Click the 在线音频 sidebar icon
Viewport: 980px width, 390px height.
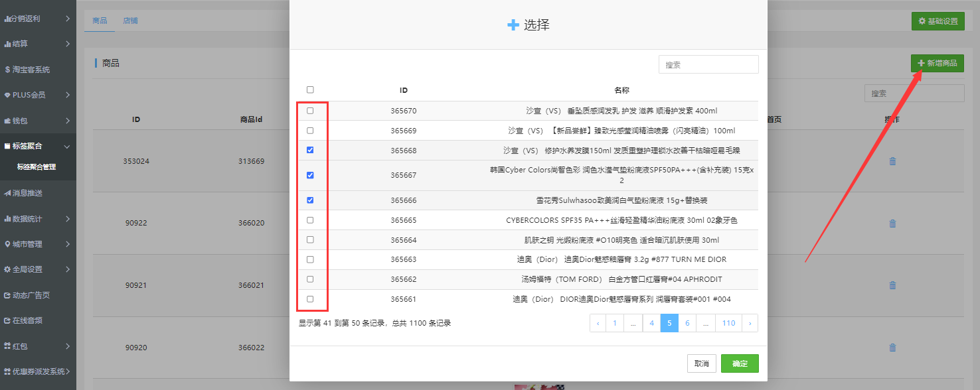7,320
